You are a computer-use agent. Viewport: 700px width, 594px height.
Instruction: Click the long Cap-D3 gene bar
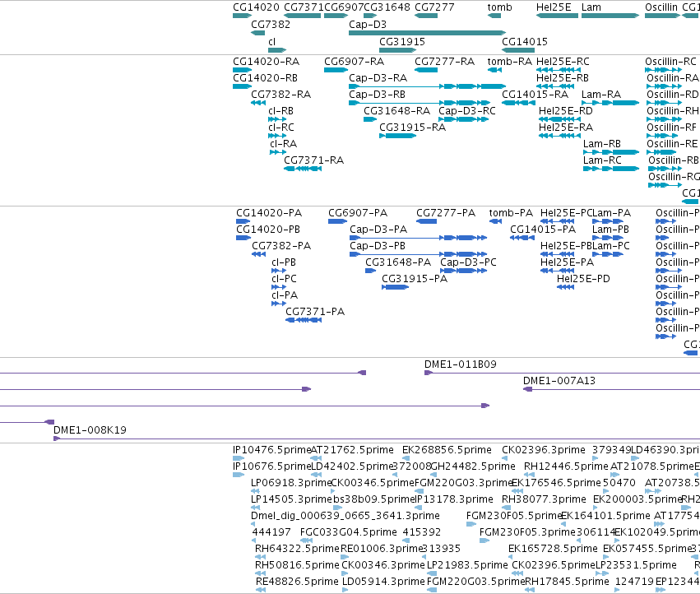click(x=427, y=33)
